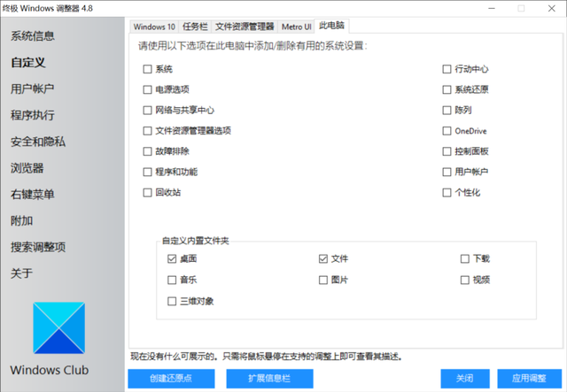Tick 网络与共享中心 checkbox
The width and height of the screenshot is (567, 392).
click(x=147, y=111)
